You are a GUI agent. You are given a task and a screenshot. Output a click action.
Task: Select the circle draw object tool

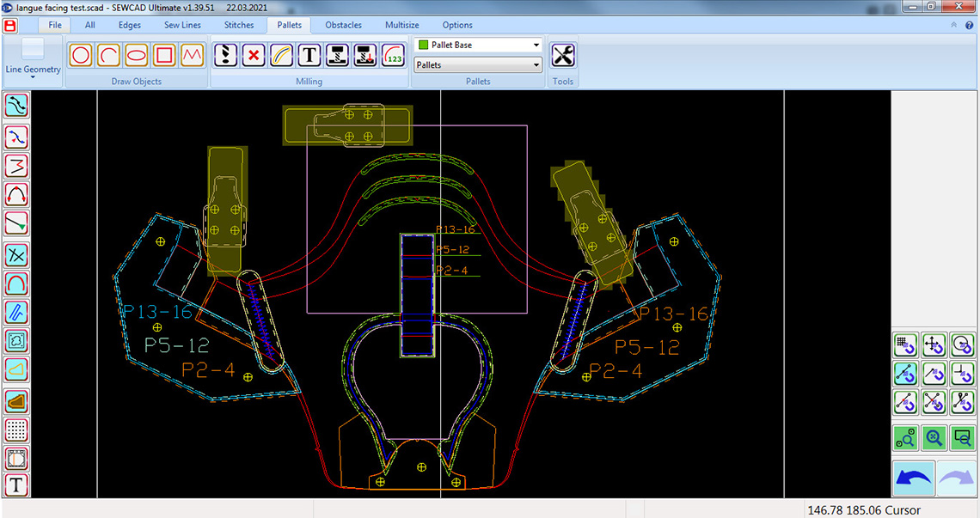pyautogui.click(x=81, y=55)
